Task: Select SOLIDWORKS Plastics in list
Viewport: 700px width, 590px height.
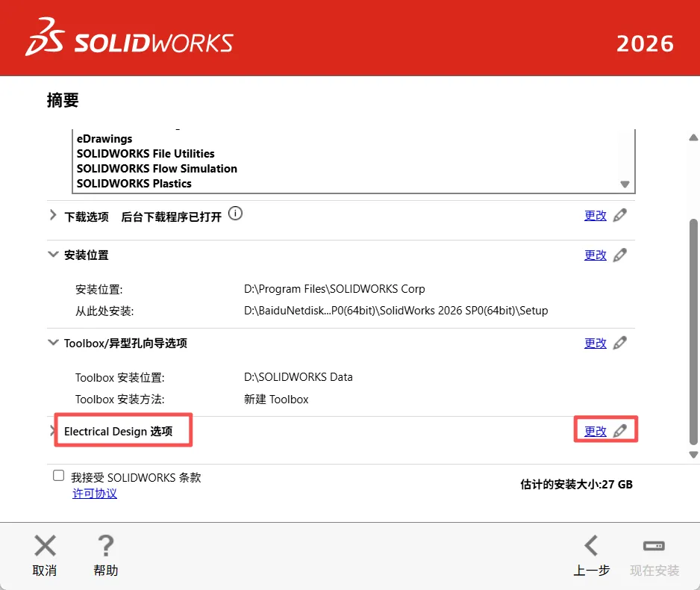Action: [x=134, y=184]
